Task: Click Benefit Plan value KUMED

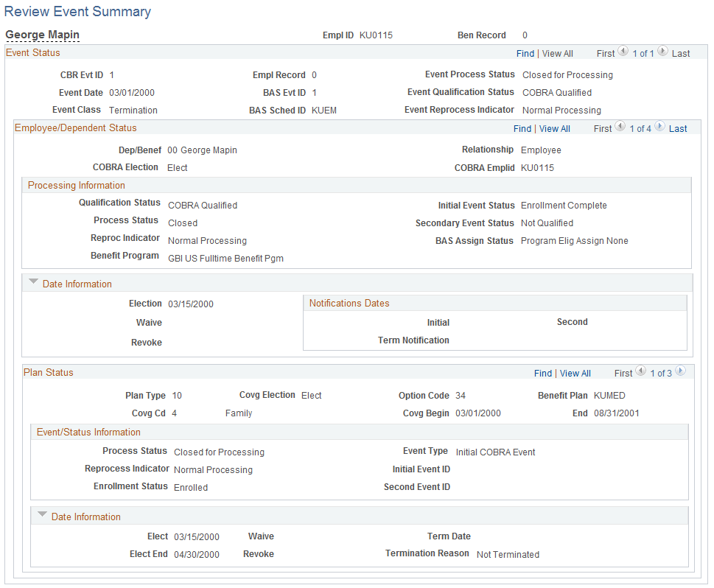Action: point(609,396)
